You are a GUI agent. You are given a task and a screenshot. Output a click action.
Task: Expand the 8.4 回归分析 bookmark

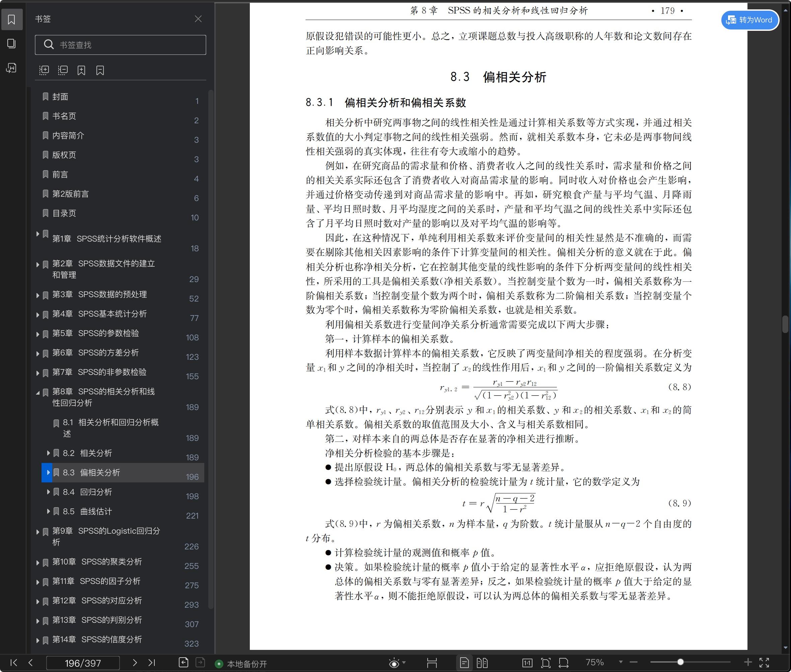pos(48,491)
